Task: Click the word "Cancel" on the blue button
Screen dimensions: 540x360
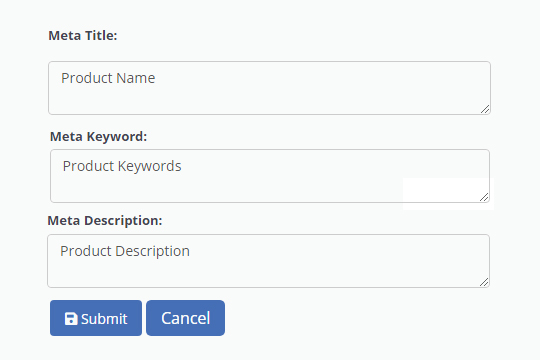Action: pyautogui.click(x=186, y=318)
